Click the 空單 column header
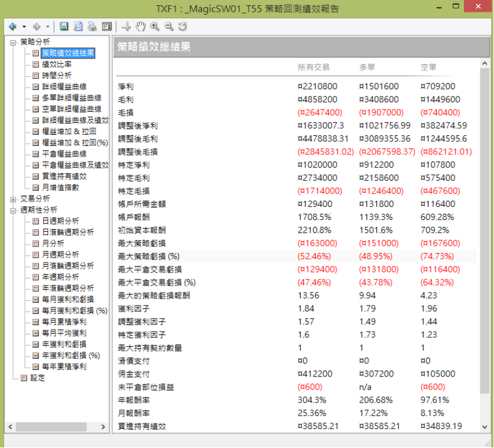The height and width of the screenshot is (448, 494). click(x=428, y=67)
